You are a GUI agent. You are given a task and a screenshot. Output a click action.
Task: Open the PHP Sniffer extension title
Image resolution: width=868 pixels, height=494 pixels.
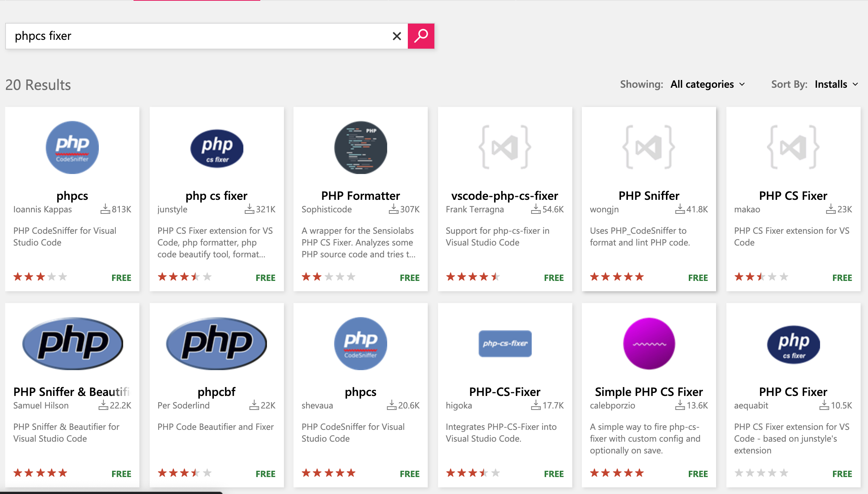[x=649, y=195]
